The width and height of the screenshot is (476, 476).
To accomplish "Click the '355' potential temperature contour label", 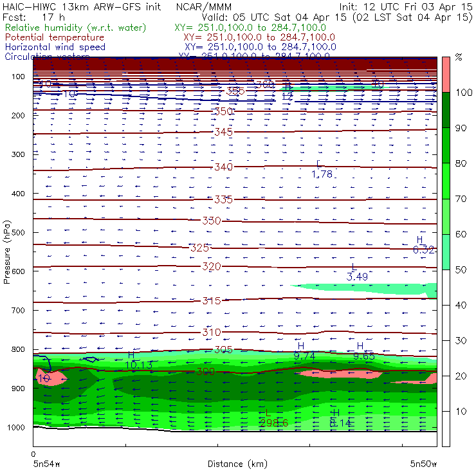I will point(235,91).
